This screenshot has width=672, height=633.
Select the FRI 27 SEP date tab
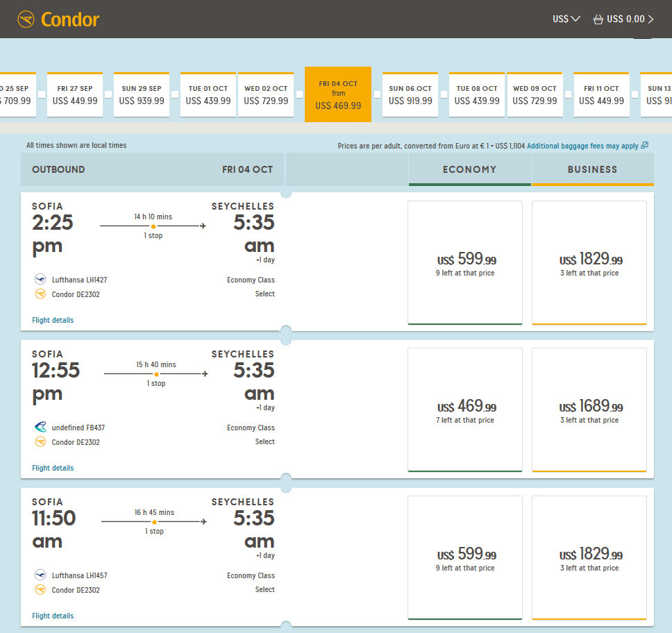tap(75, 94)
